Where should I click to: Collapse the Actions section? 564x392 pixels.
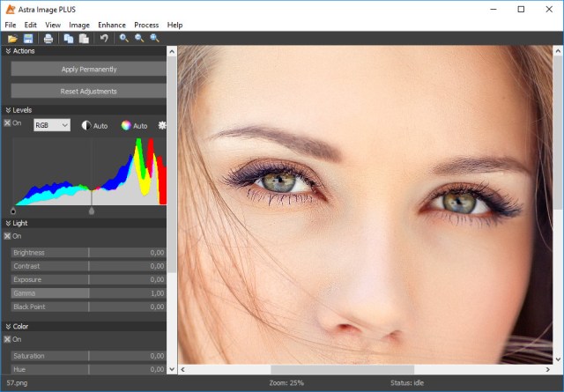pos(8,51)
